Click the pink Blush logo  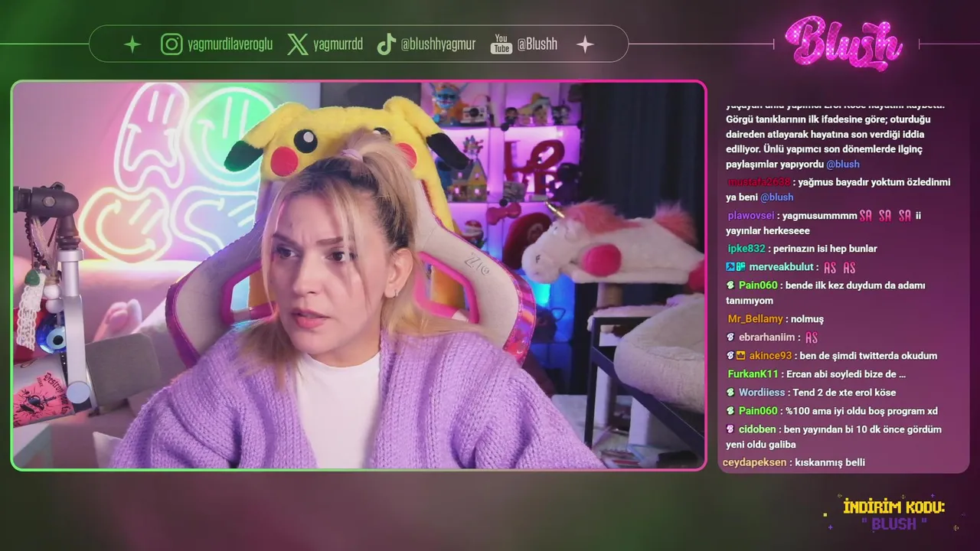pyautogui.click(x=844, y=44)
